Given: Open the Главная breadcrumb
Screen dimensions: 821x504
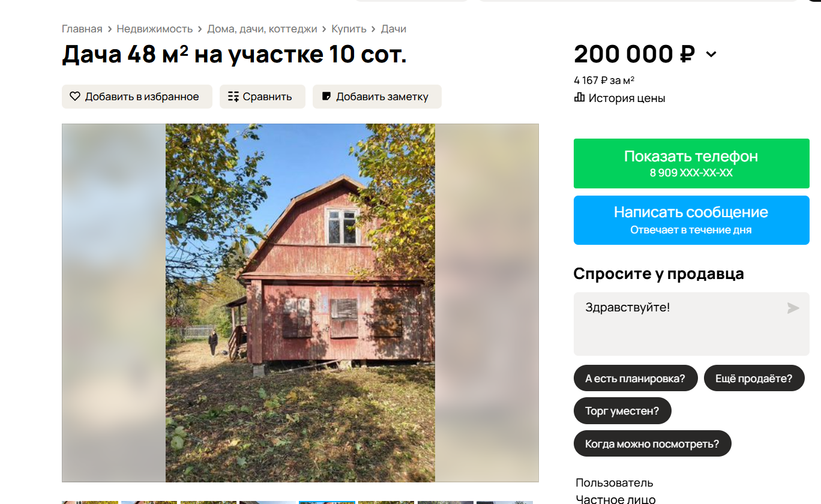Looking at the screenshot, I should click(82, 29).
